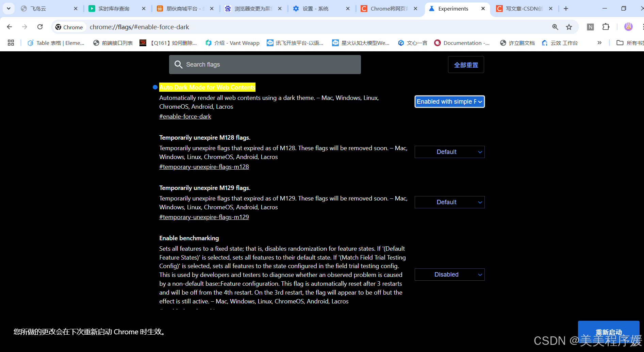644x352 pixels.
Task: Close the 飞鸟云 tab
Action: click(x=76, y=8)
